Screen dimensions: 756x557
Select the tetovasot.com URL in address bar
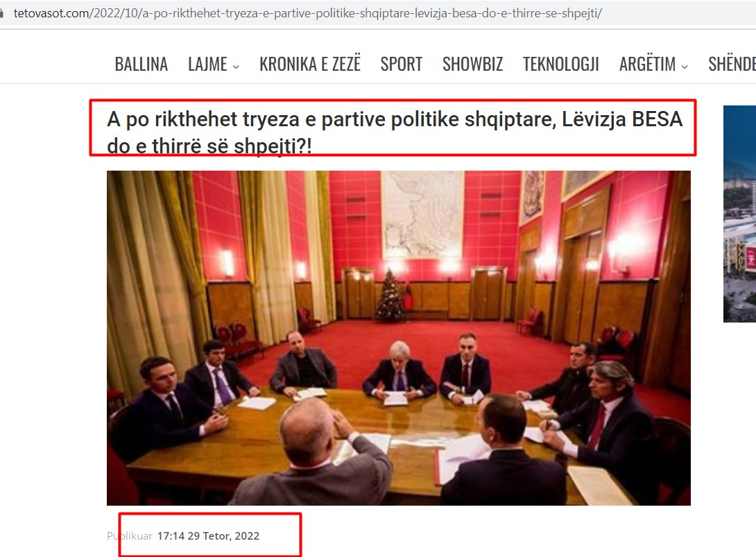(x=308, y=13)
